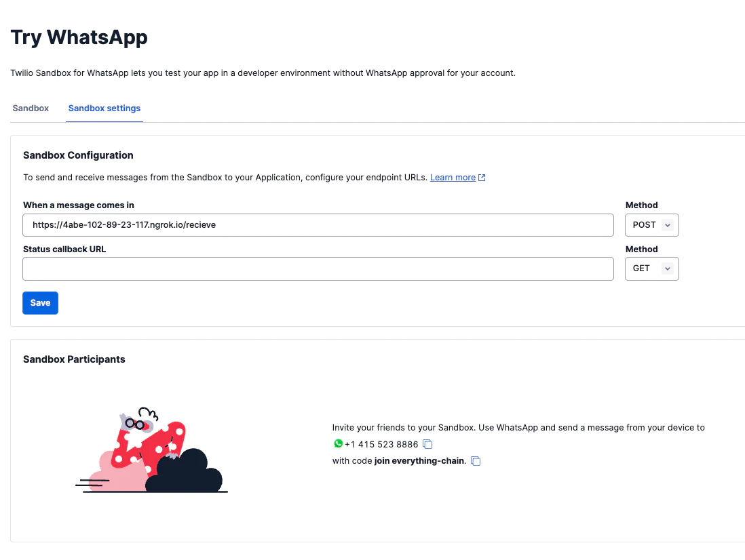Click the Twilio Sandbox description text

[x=263, y=73]
